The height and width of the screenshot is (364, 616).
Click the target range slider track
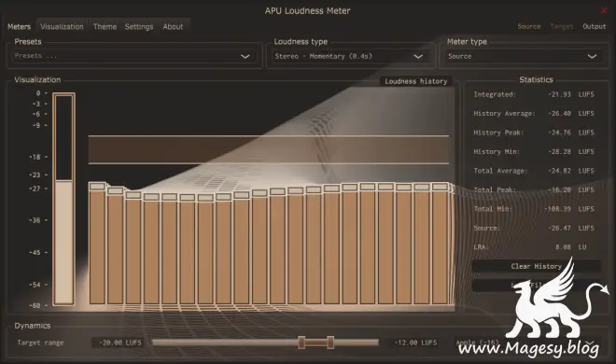click(x=265, y=343)
